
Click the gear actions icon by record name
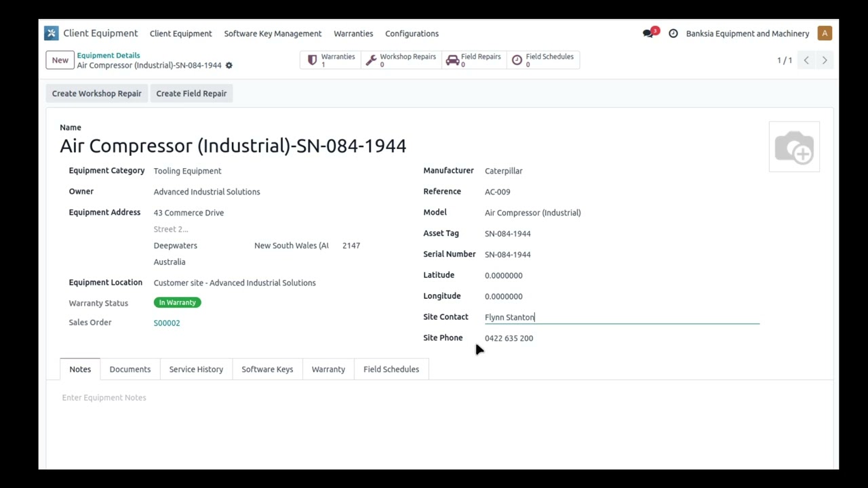[x=229, y=66]
